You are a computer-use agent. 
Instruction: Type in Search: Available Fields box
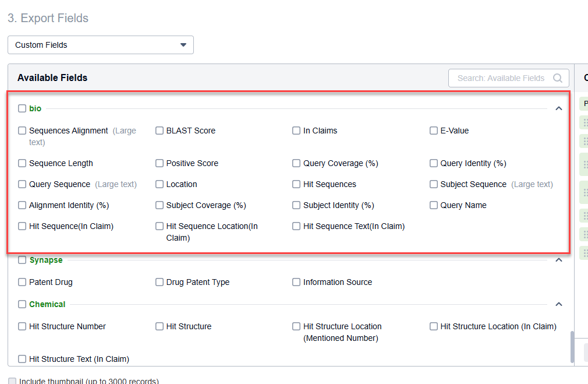point(501,78)
